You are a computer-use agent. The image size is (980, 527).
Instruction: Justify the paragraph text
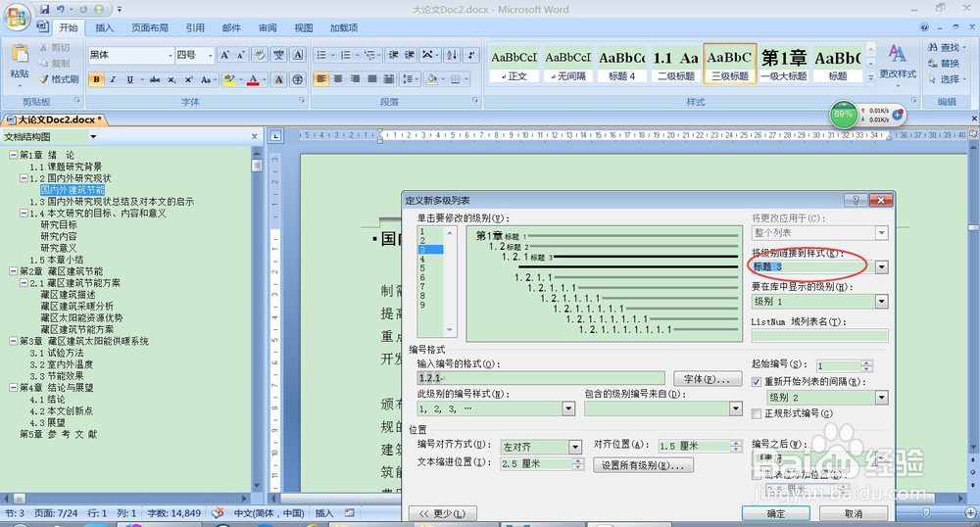click(371, 79)
